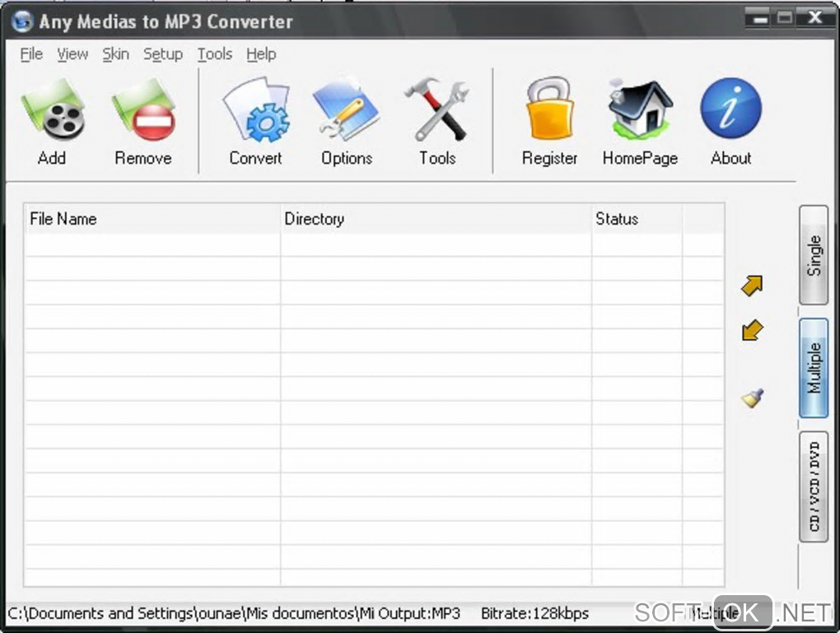Click the output path in the status bar
This screenshot has height=633, width=840.
pos(234,613)
